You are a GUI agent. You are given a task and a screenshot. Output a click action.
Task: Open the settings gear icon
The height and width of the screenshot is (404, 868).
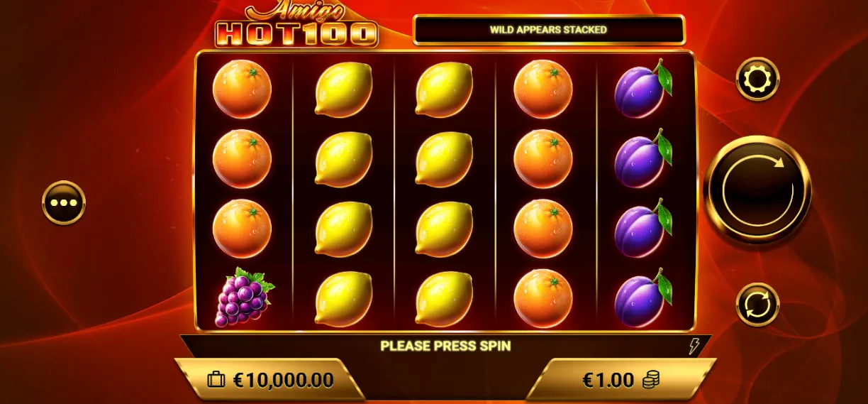[757, 79]
